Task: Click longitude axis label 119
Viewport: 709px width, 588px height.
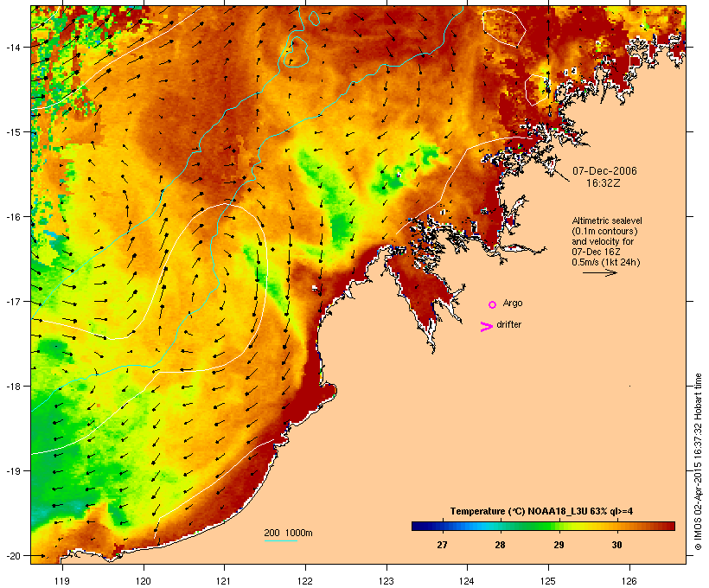Action: pos(62,581)
